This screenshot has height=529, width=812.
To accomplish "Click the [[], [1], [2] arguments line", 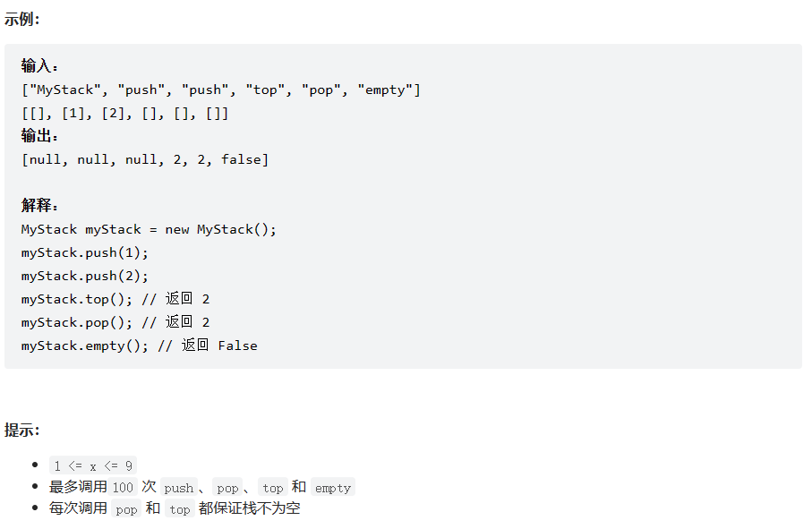I will click(x=124, y=113).
